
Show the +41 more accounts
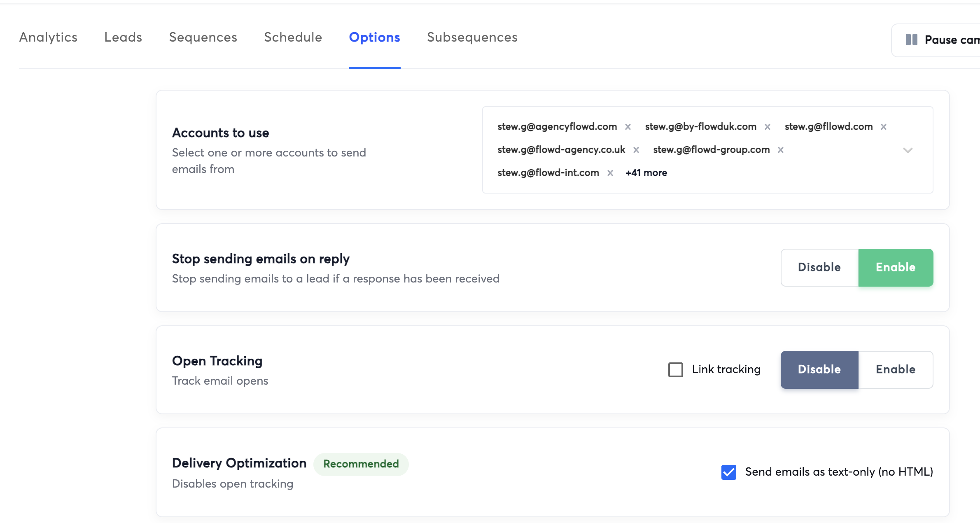tap(646, 173)
